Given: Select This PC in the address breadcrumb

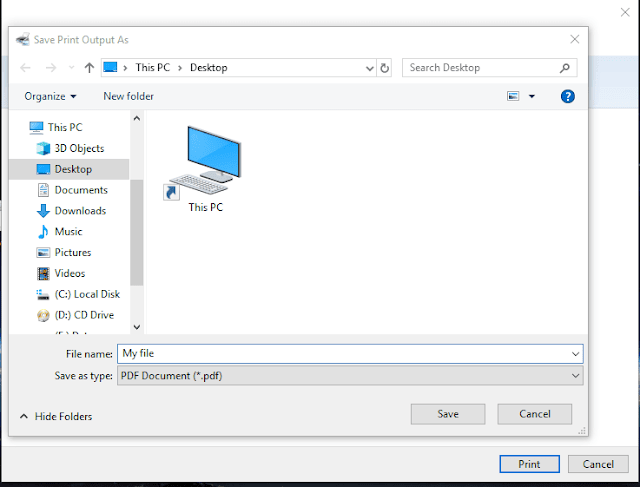Looking at the screenshot, I should click(x=153, y=68).
